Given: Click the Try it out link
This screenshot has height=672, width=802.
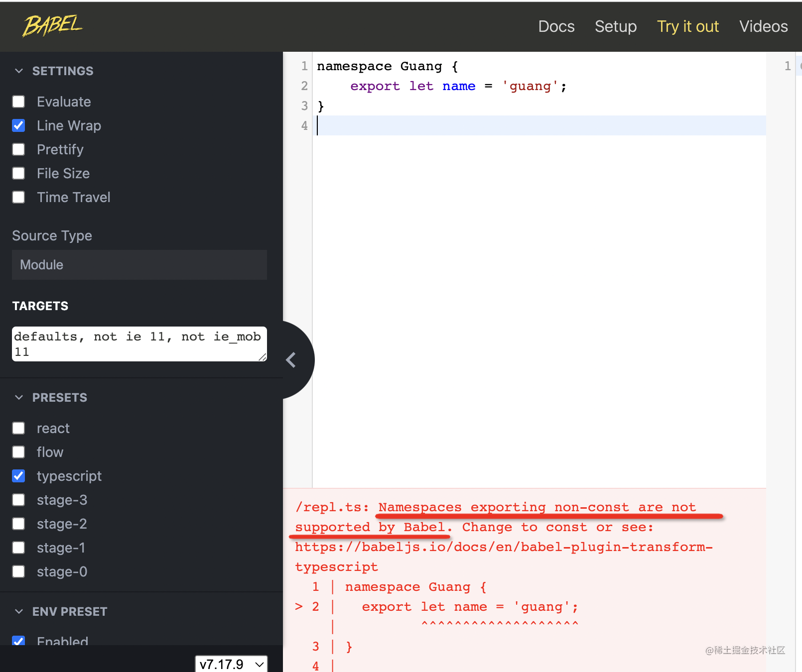Looking at the screenshot, I should coord(688,26).
